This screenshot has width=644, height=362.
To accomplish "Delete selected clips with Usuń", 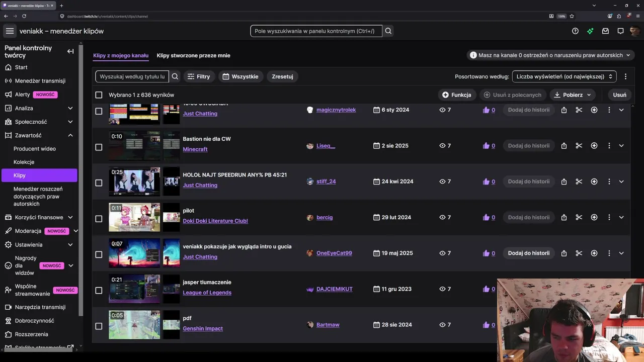I will pyautogui.click(x=619, y=95).
